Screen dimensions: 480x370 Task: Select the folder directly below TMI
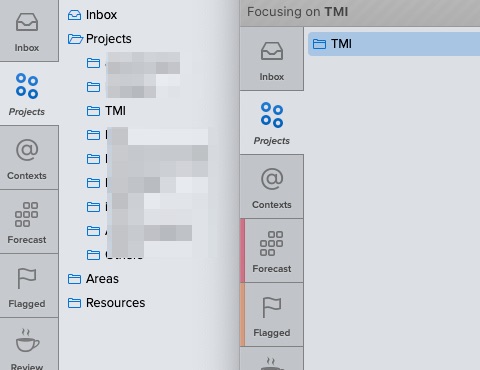[147, 135]
